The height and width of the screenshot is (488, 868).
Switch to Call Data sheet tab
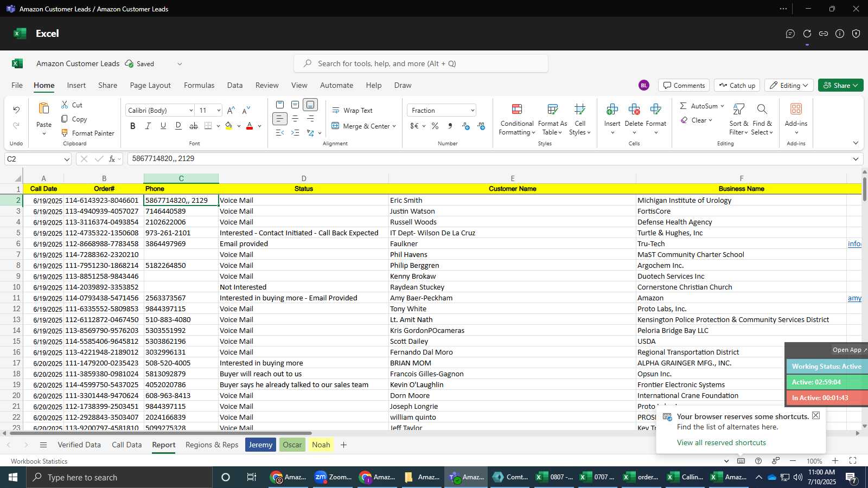coord(126,445)
